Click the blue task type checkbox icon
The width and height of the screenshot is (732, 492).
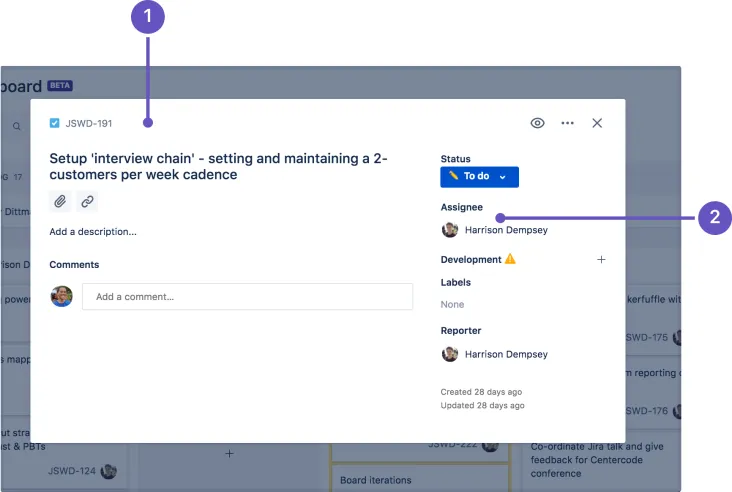pyautogui.click(x=55, y=123)
